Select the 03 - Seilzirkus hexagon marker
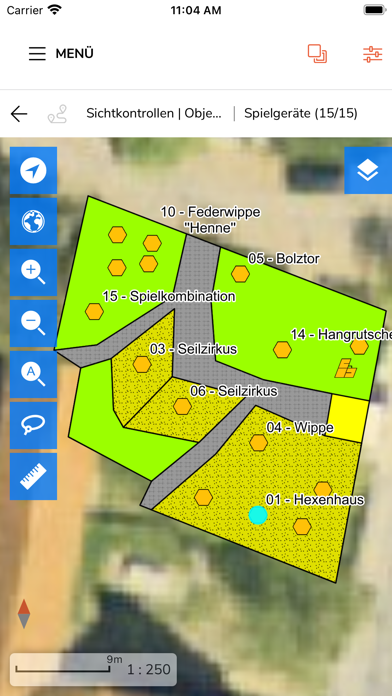The height and width of the screenshot is (696, 392). pos(142,364)
